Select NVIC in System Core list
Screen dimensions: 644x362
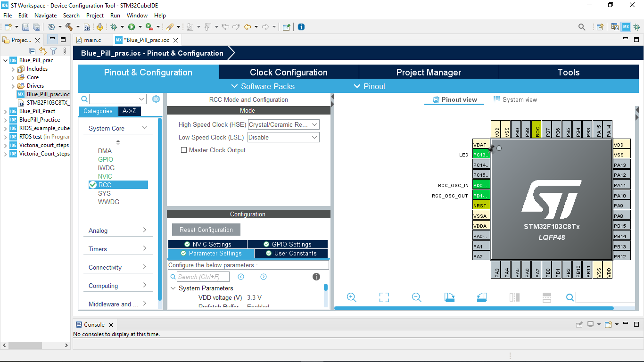click(105, 176)
